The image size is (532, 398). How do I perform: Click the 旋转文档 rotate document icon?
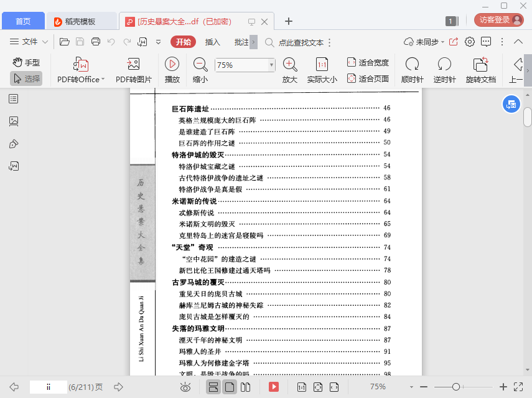480,65
